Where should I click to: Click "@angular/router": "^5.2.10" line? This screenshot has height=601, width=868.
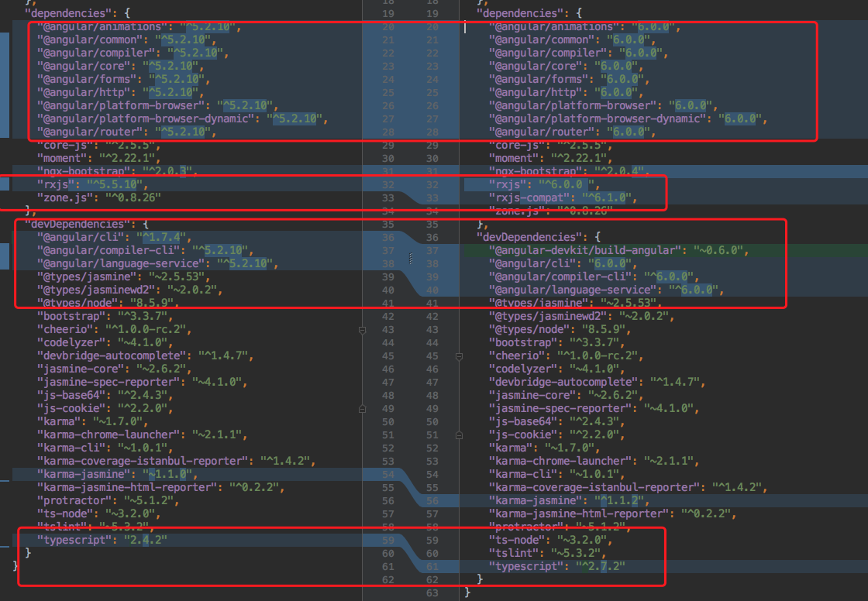pos(126,132)
